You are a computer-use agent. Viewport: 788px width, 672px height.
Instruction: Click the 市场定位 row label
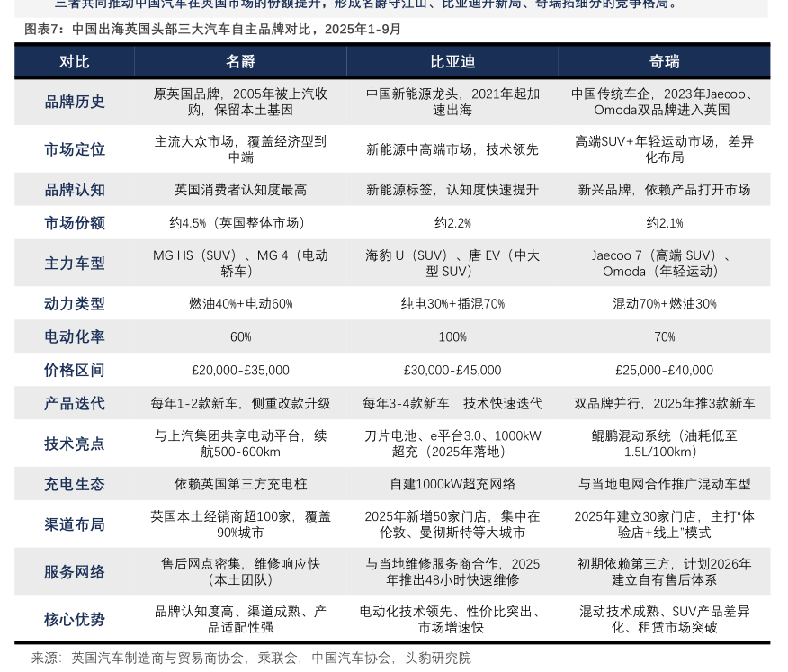coord(75,149)
